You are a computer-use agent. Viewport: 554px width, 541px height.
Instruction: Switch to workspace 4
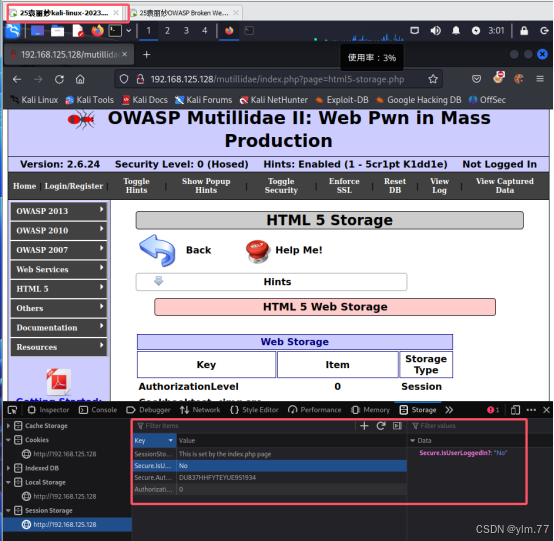tap(205, 31)
